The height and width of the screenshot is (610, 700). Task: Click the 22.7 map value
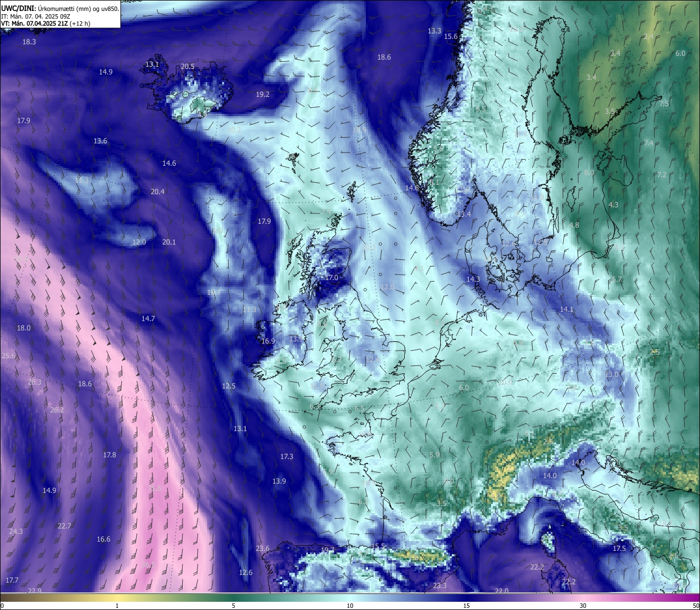pyautogui.click(x=65, y=526)
